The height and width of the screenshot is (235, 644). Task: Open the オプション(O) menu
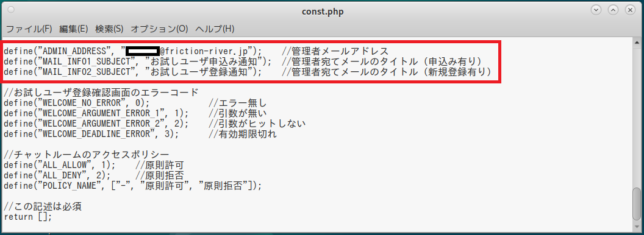[x=159, y=29]
